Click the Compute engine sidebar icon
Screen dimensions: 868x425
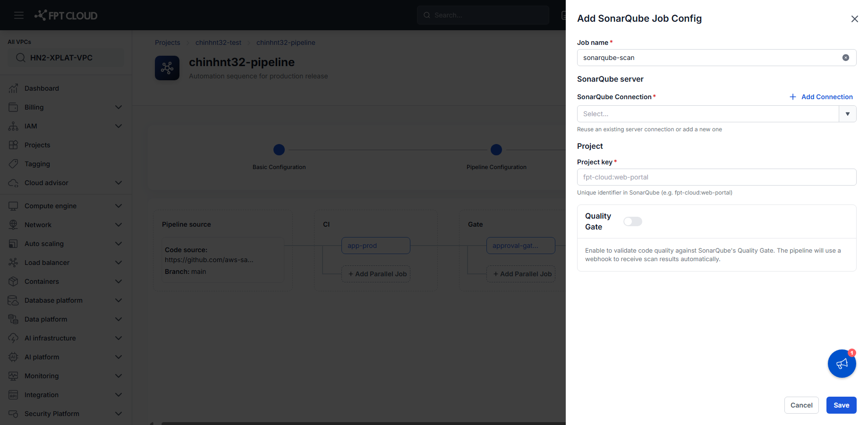13,206
